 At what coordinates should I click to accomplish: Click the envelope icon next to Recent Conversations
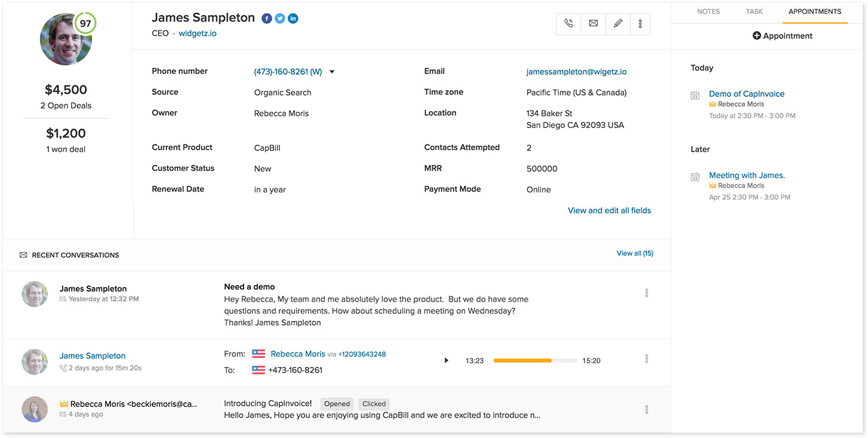[22, 255]
